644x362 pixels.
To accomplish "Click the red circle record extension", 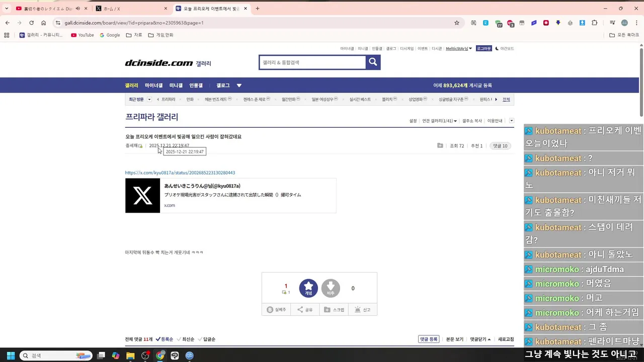I will coord(546,23).
